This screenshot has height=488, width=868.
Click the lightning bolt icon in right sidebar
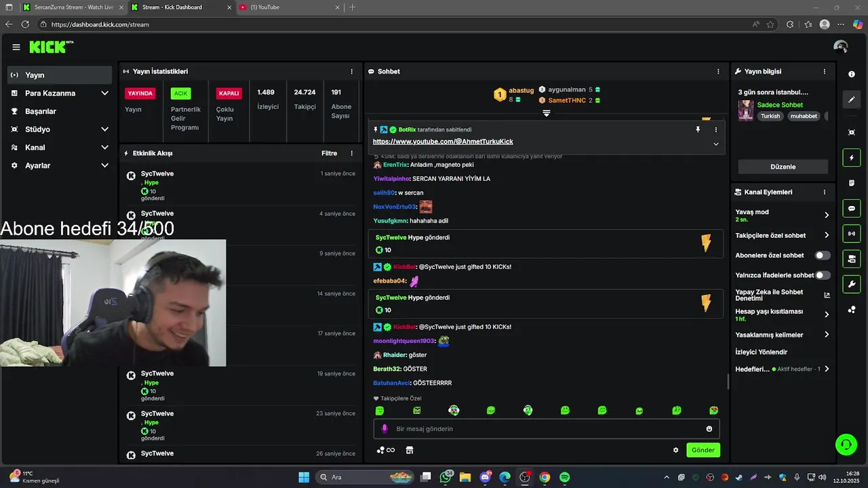852,158
